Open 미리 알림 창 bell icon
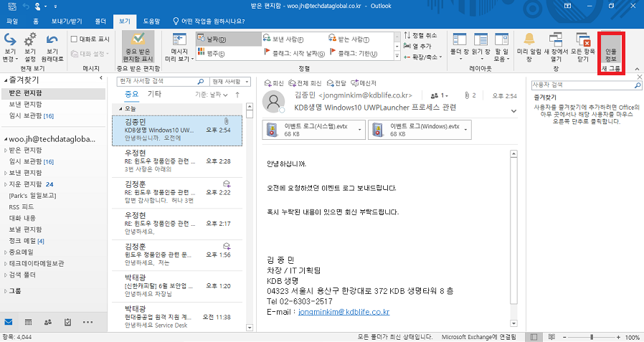This screenshot has width=644, height=342. (x=529, y=47)
